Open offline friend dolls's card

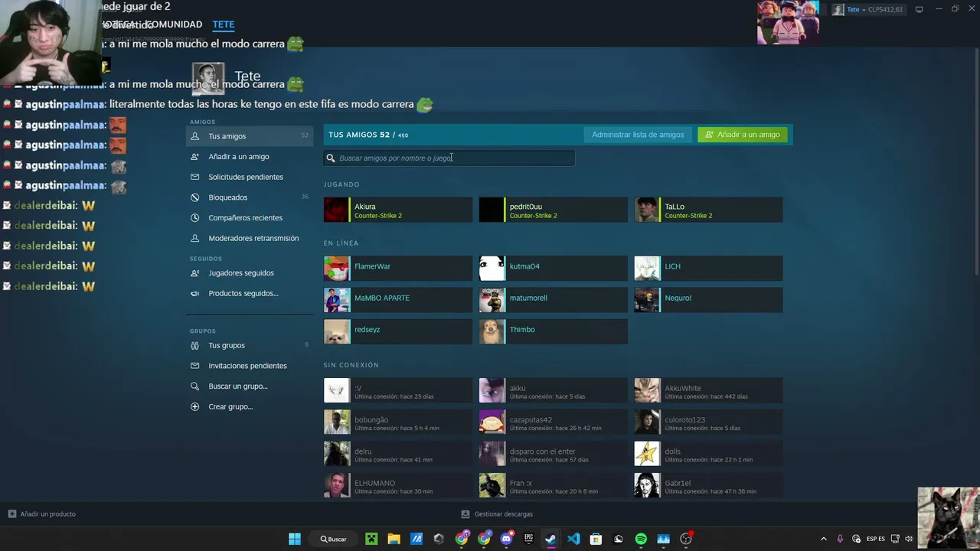coord(709,454)
